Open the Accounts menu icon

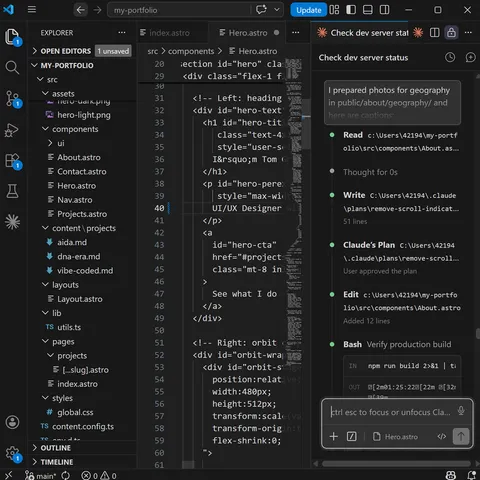13,422
